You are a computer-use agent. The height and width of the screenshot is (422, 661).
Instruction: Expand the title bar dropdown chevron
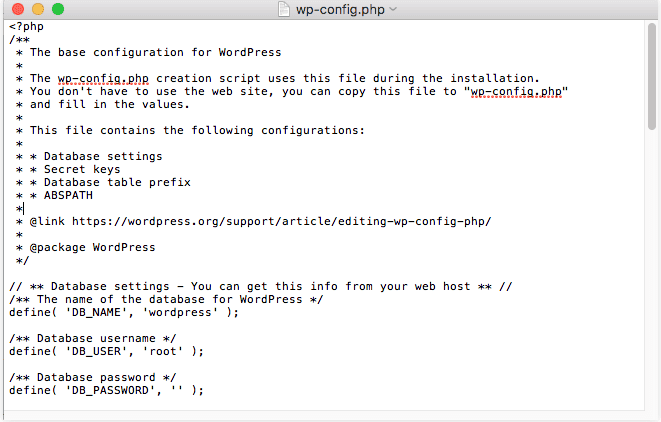392,9
